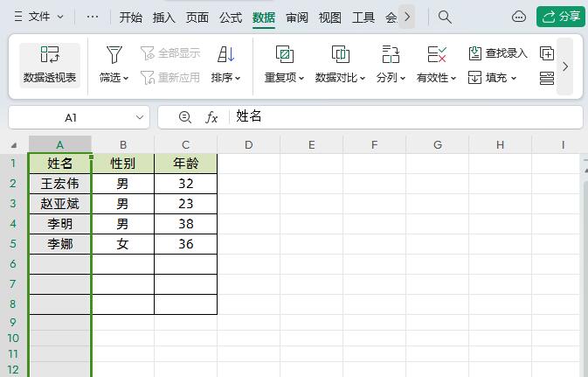Viewport: 588px width, 377px height.
Task: Click the Sort (排序) A-Z icon
Action: pos(225,54)
